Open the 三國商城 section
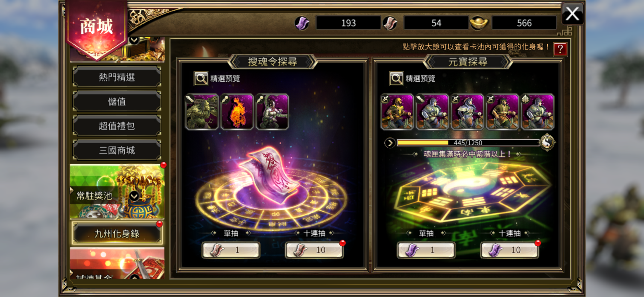 117,150
